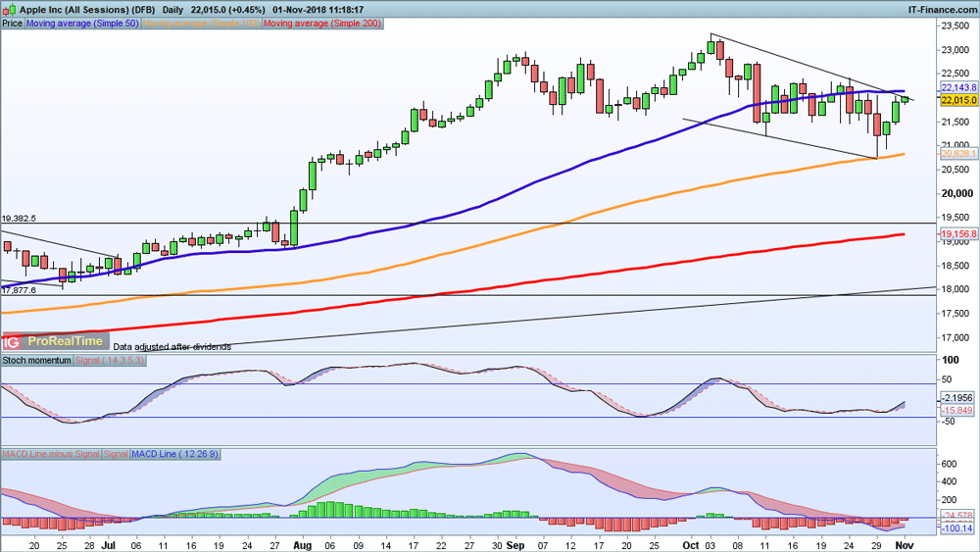Click the Jul label on the time axis
This screenshot has height=552, width=980.
pyautogui.click(x=109, y=545)
